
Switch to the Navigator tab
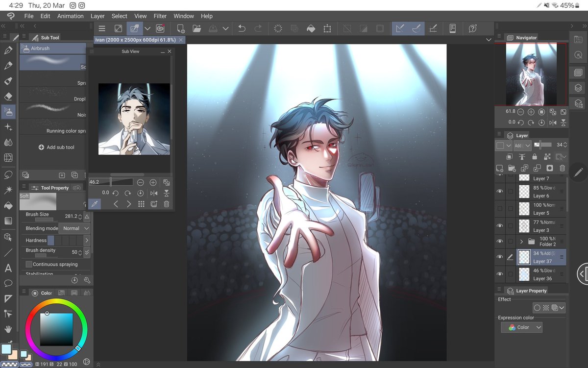(x=521, y=37)
